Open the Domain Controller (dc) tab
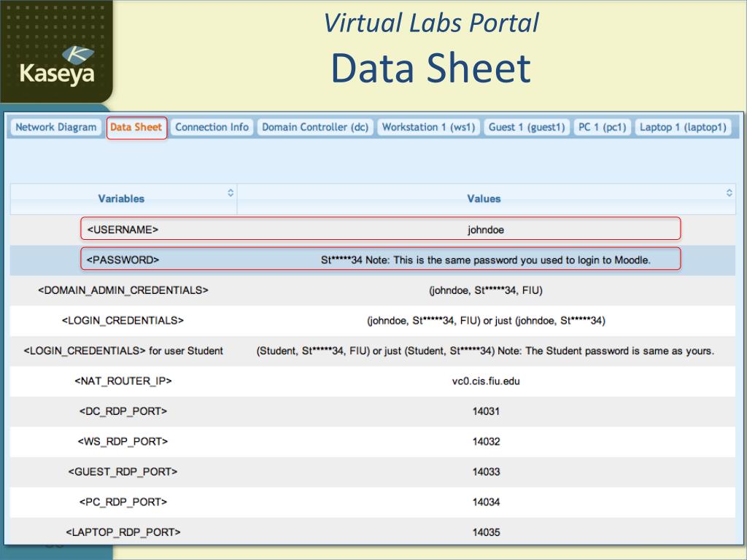747x560 pixels. pyautogui.click(x=315, y=127)
